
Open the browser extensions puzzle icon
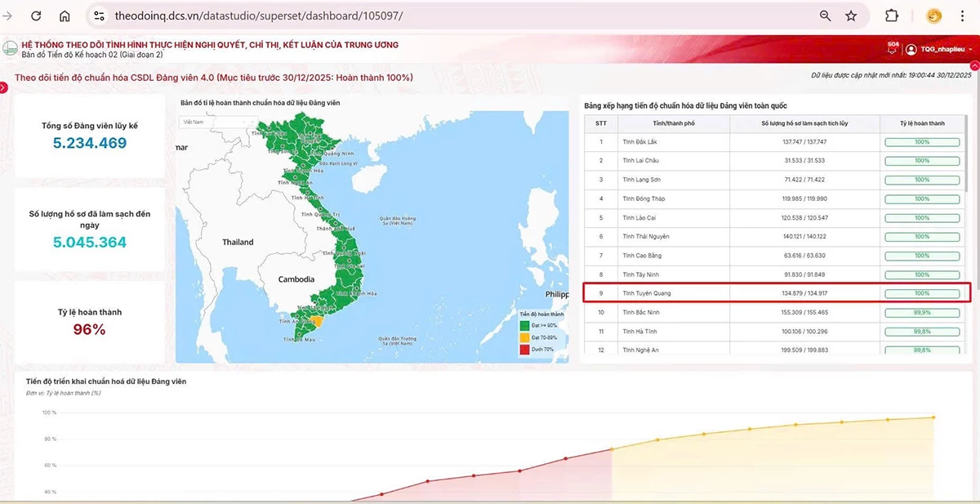point(892,16)
